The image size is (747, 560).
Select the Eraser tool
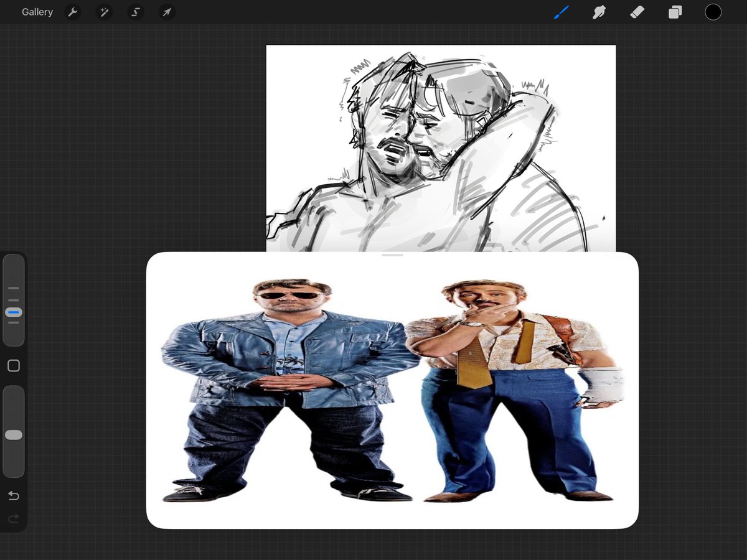tap(637, 12)
